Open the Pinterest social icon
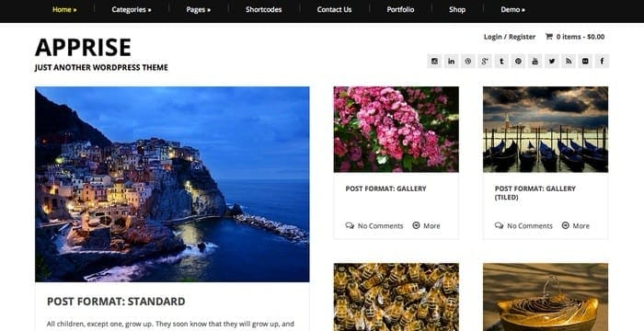 [x=518, y=62]
